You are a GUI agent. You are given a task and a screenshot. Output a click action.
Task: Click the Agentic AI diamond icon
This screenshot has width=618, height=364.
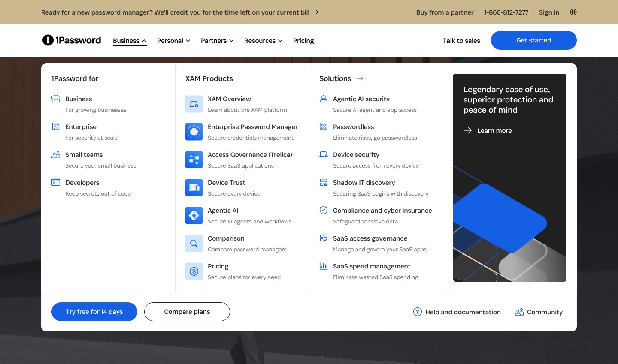pos(194,216)
